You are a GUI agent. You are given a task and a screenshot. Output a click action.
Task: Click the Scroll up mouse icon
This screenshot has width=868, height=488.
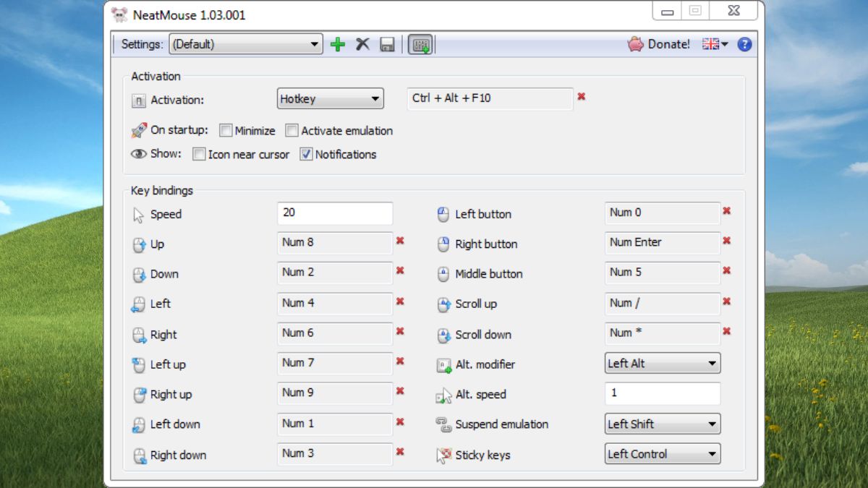point(443,304)
